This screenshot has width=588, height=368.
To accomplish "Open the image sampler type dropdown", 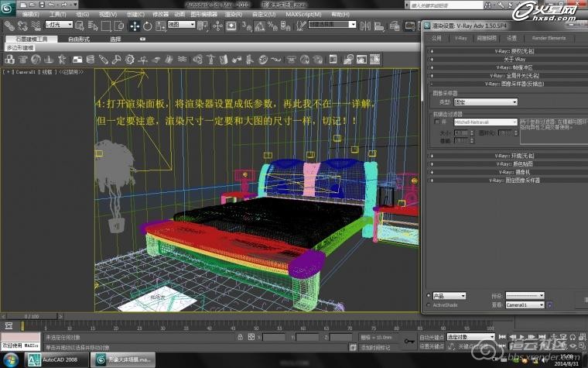I will 485,101.
